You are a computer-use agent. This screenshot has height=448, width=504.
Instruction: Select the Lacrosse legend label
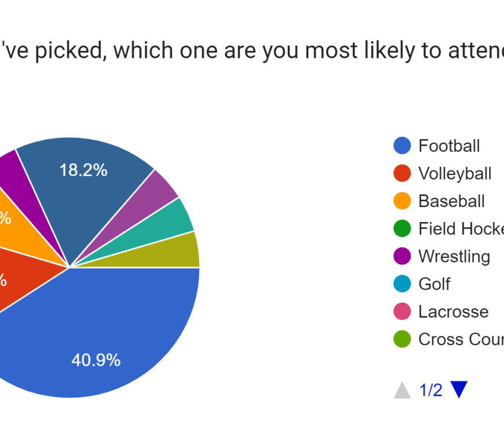454,312
